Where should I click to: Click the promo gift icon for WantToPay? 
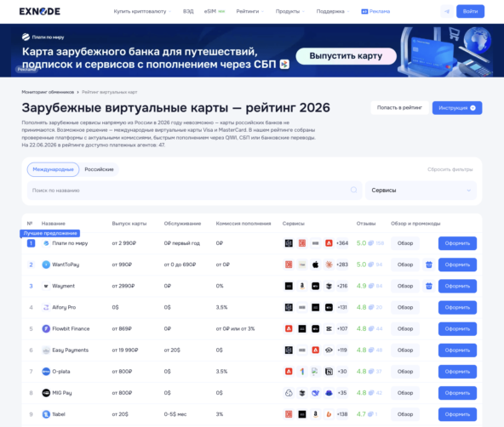(x=429, y=265)
